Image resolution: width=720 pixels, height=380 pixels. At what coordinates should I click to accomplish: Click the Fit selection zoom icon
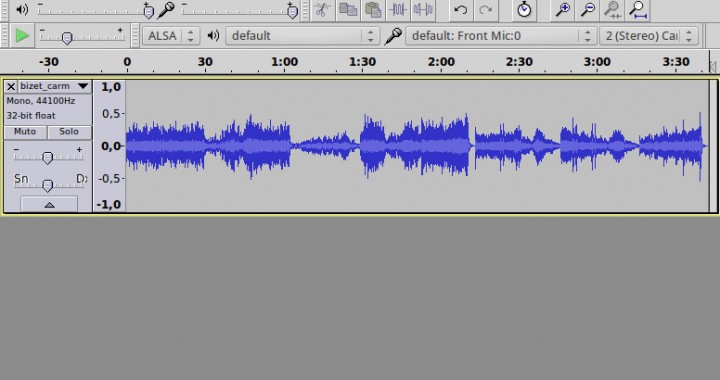coord(613,10)
